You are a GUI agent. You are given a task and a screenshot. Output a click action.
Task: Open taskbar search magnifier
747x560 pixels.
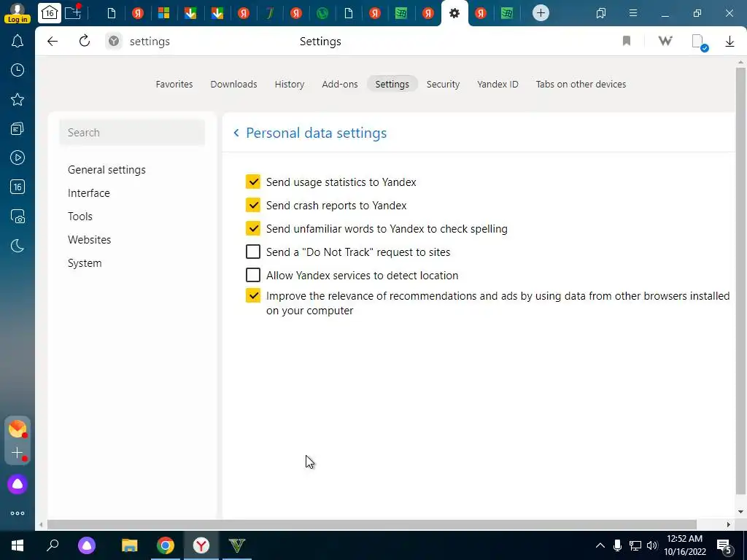click(53, 545)
